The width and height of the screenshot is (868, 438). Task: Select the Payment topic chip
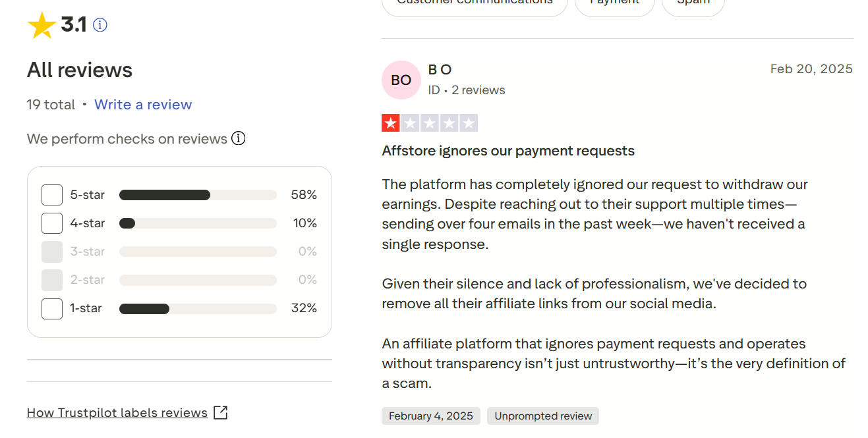(x=614, y=3)
